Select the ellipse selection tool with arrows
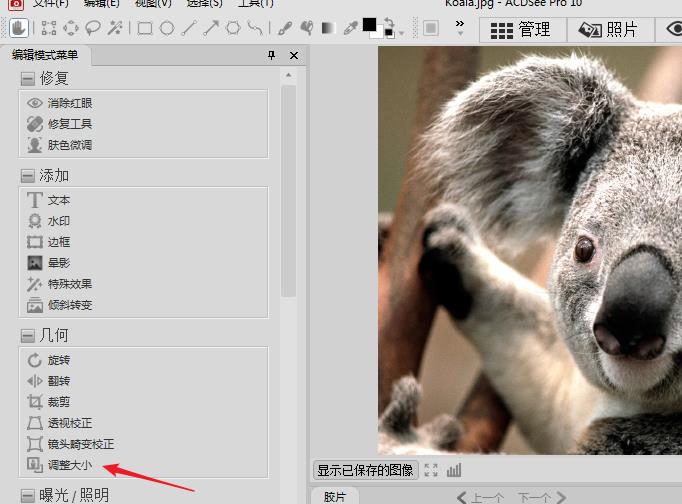The height and width of the screenshot is (504, 682). [x=71, y=28]
